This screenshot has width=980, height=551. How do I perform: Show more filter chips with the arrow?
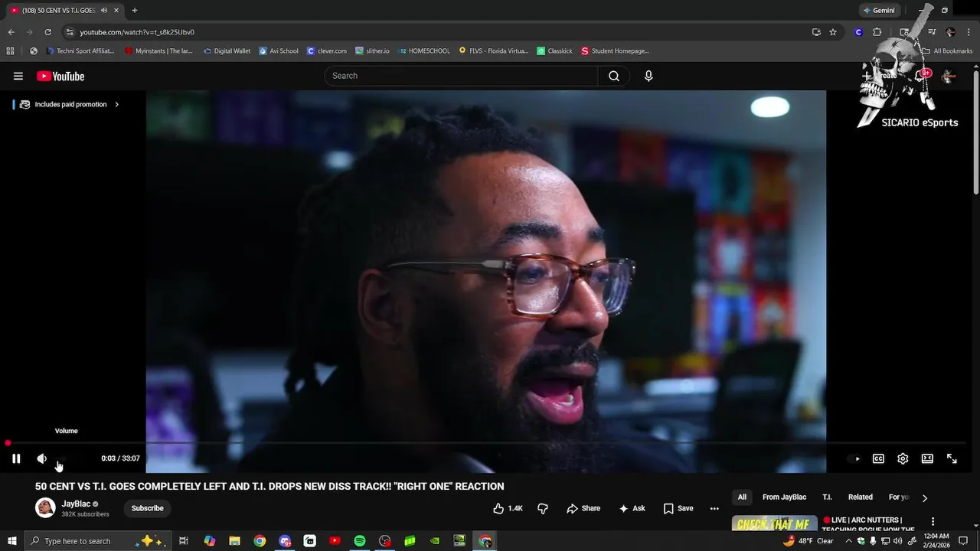pyautogui.click(x=924, y=497)
